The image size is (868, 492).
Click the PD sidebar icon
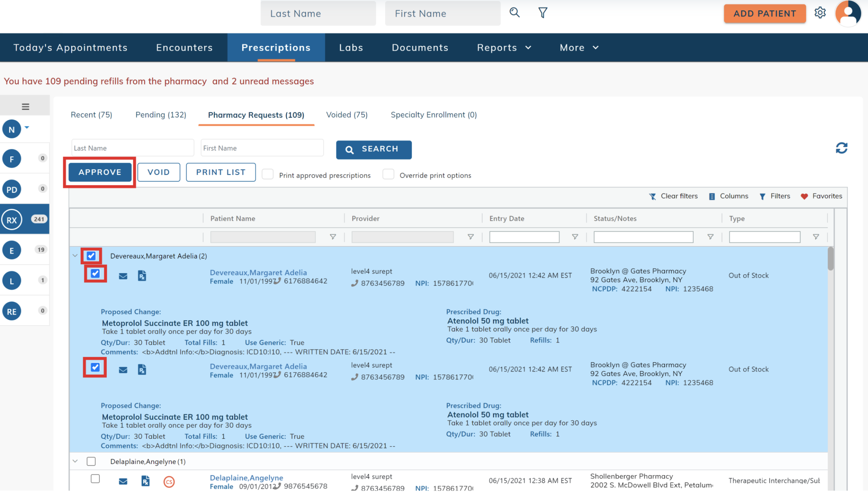tap(12, 189)
